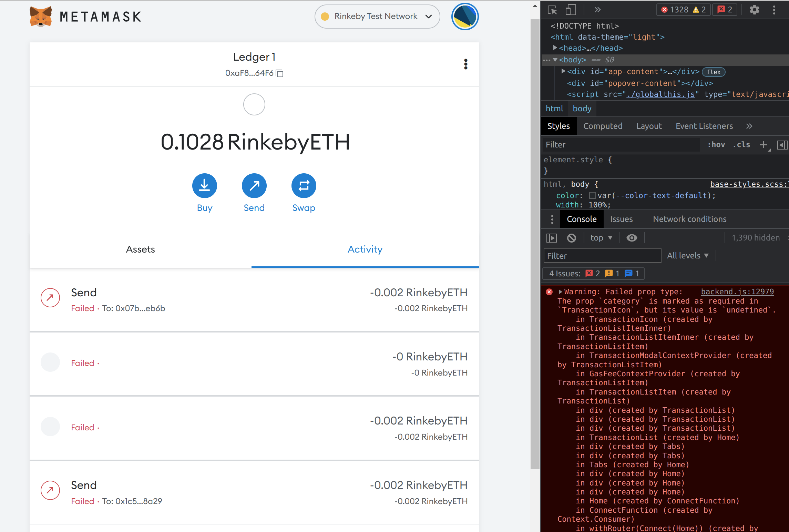Screen dimensions: 789x532
Task: Select the element inspector in DevTools
Action: tap(552, 10)
